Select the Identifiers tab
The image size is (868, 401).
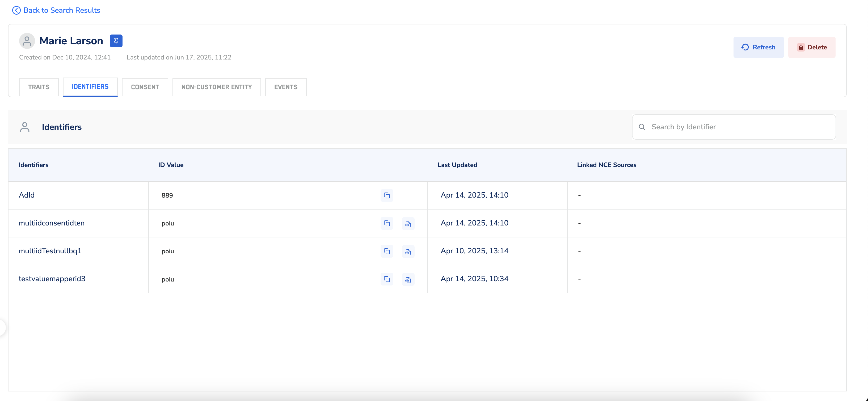tap(90, 87)
